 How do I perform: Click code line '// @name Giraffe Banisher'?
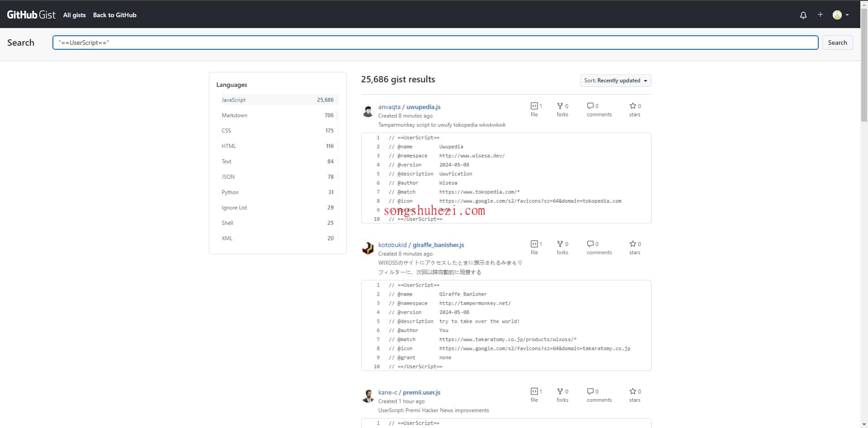(x=438, y=294)
